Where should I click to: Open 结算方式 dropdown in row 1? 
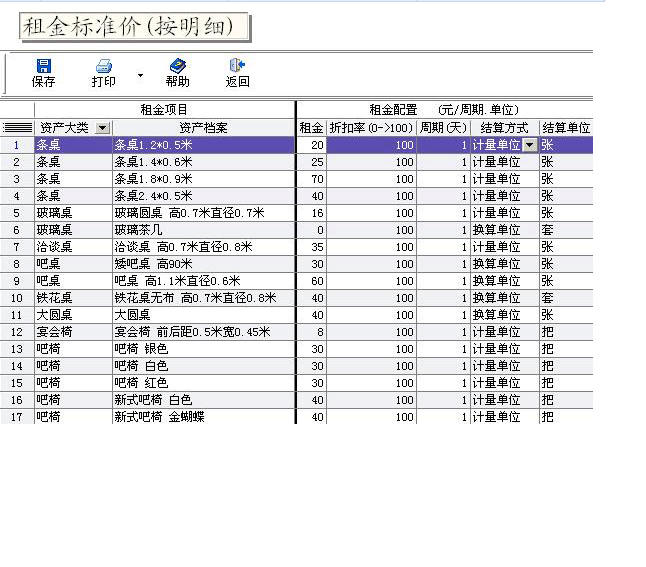pyautogui.click(x=530, y=145)
